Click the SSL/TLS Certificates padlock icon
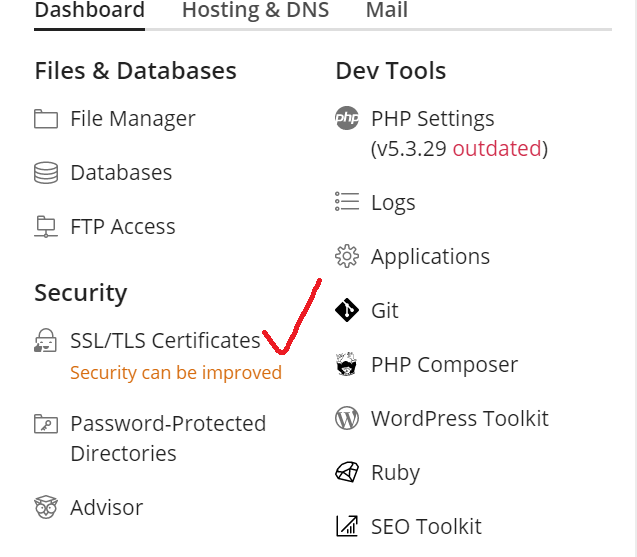 tap(46, 340)
